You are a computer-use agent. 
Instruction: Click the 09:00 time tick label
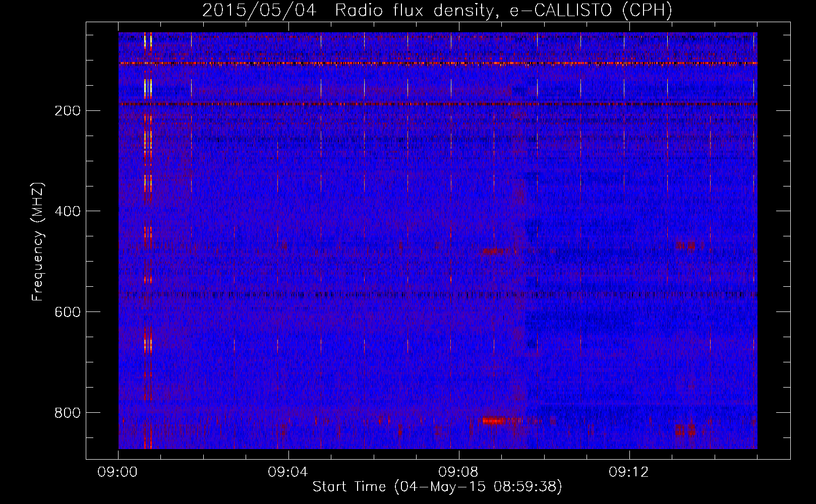118,472
